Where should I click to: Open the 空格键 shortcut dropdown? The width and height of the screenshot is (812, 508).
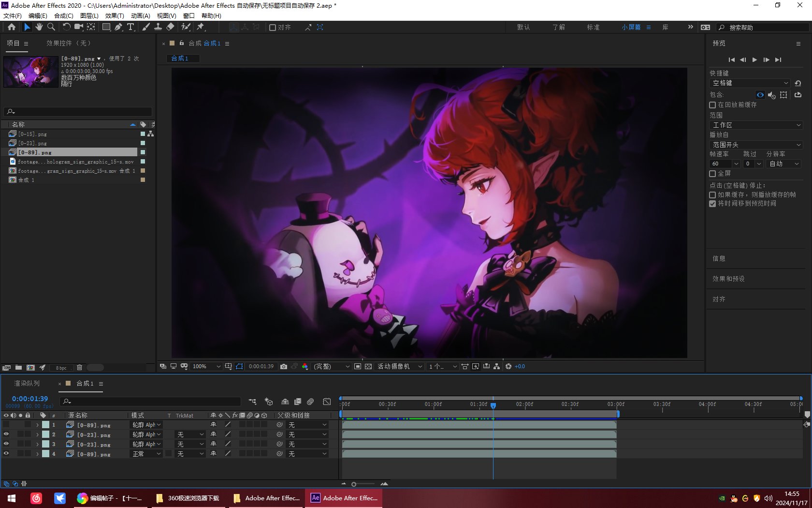750,83
